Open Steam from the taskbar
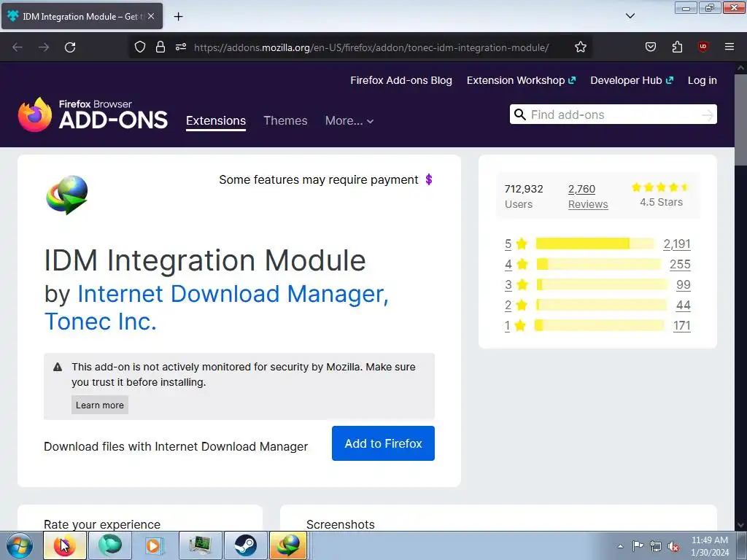 [245, 545]
